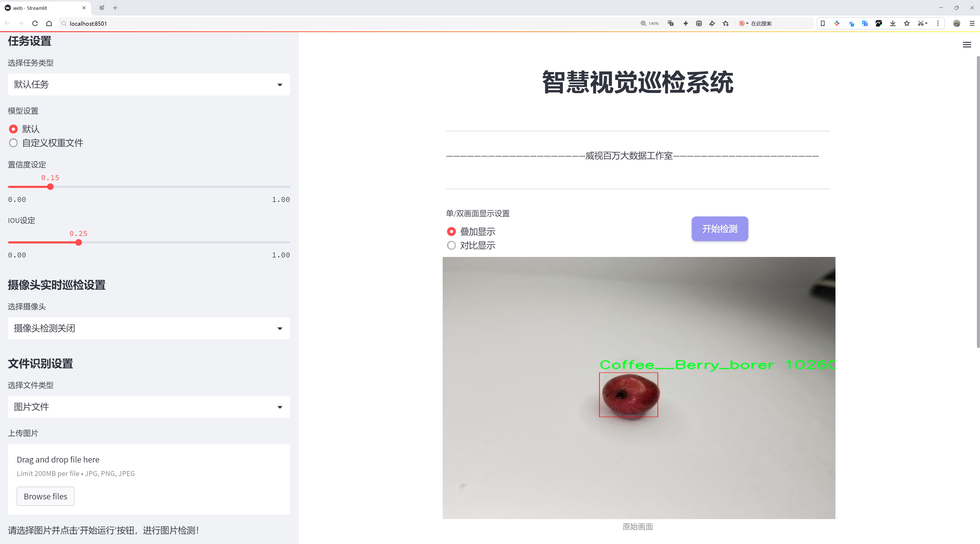Open the blue translate extension icon
This screenshot has width=980, height=544.
click(865, 23)
